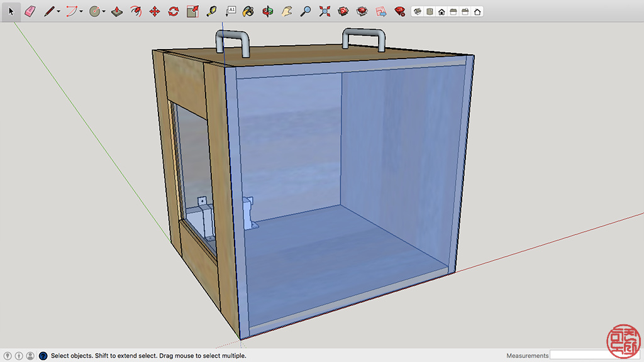
Task: Click the model credits status icon
Action: tap(19, 356)
